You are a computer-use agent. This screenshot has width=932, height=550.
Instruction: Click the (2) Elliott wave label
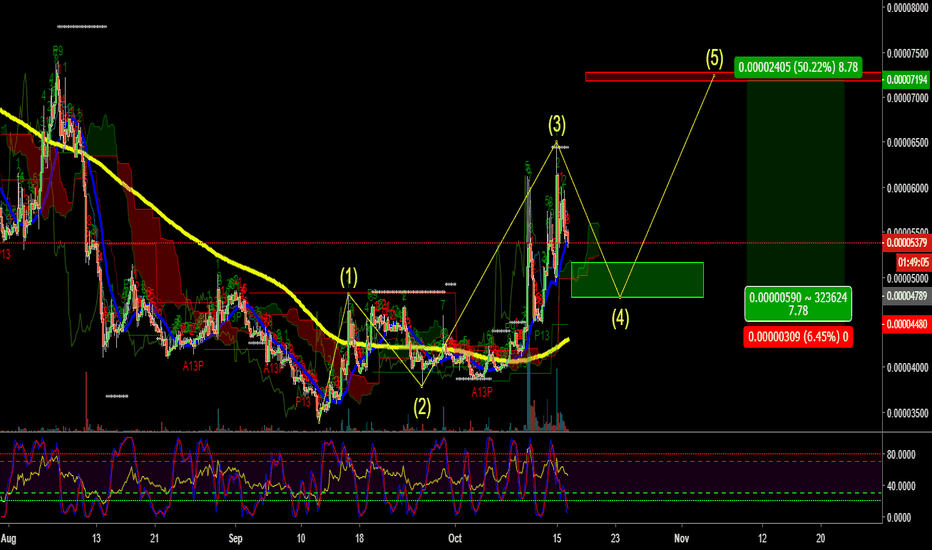(422, 407)
